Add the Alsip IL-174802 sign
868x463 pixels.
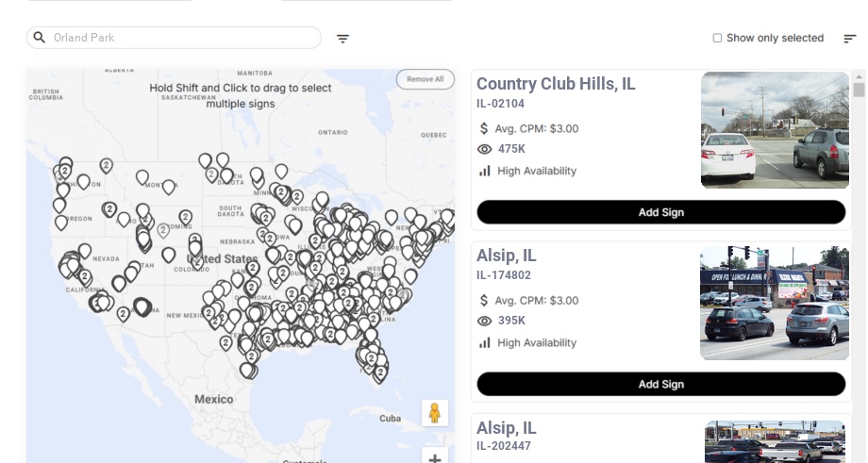point(660,384)
